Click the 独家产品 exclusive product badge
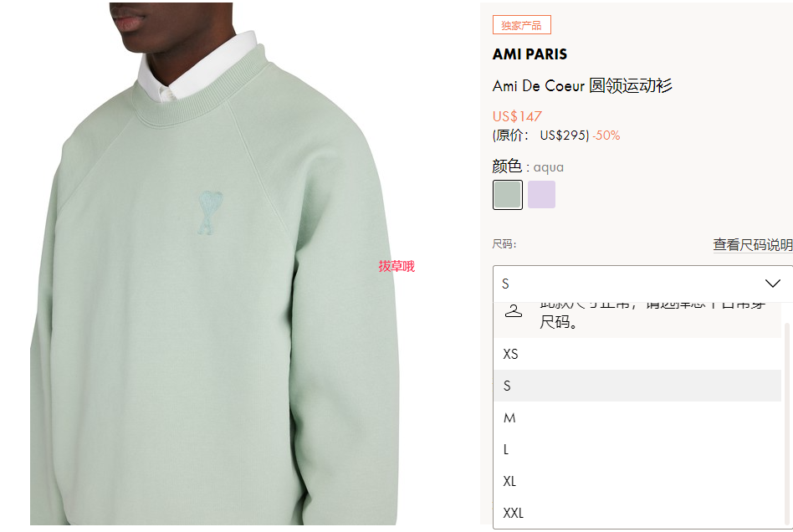The height and width of the screenshot is (532, 793). [x=521, y=25]
